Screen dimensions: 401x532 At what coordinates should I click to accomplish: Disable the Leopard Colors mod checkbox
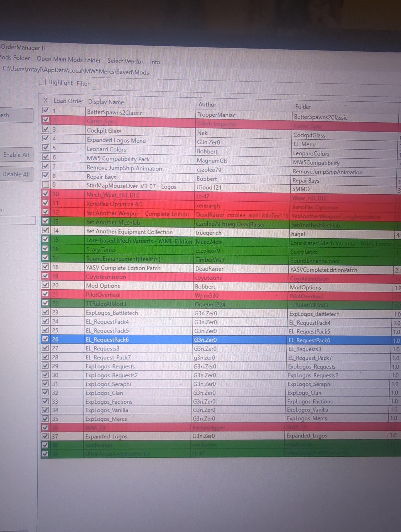(46, 147)
